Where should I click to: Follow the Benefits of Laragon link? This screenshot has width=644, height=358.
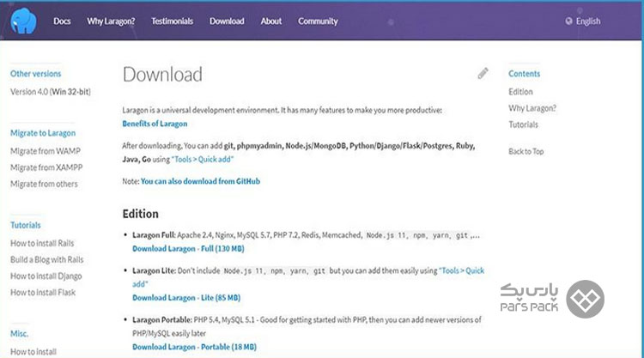(155, 124)
